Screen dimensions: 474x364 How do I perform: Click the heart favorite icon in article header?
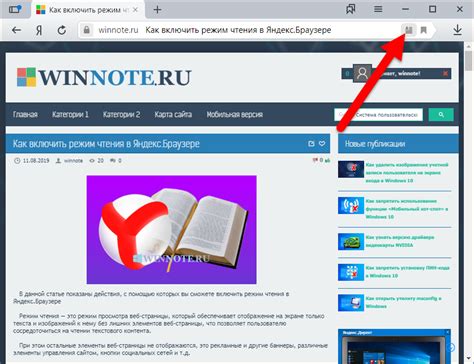click(322, 144)
